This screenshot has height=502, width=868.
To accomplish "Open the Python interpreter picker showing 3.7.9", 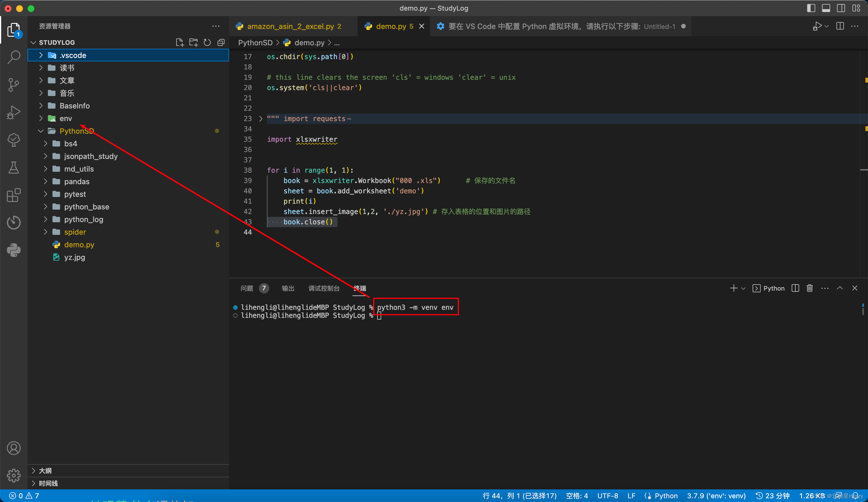I will click(716, 496).
